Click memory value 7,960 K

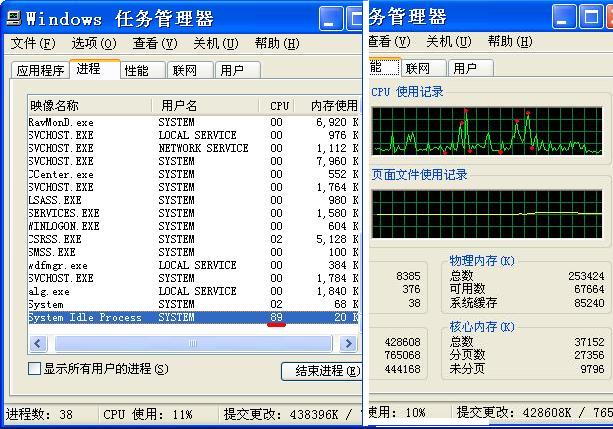[x=337, y=161]
